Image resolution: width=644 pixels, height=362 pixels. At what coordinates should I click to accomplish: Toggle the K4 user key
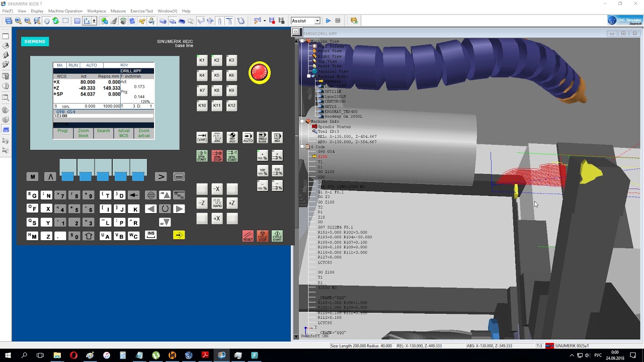coord(202,75)
